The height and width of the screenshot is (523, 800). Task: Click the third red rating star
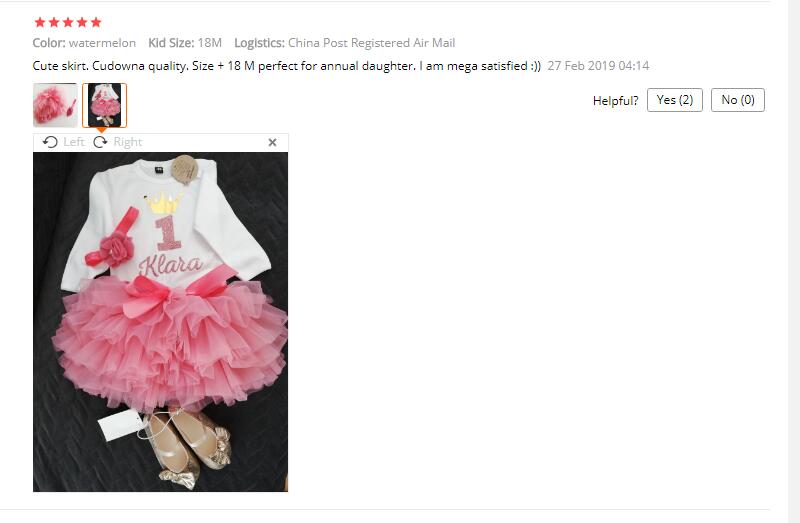pos(68,22)
